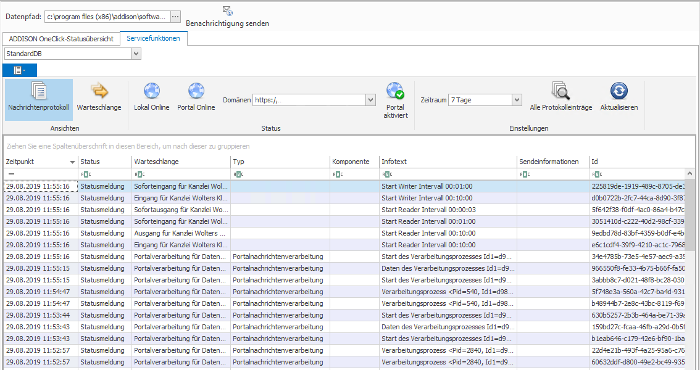Screen dimensions: 700x370
Task: Open the blue application menu button
Action: pyautogui.click(x=20, y=70)
